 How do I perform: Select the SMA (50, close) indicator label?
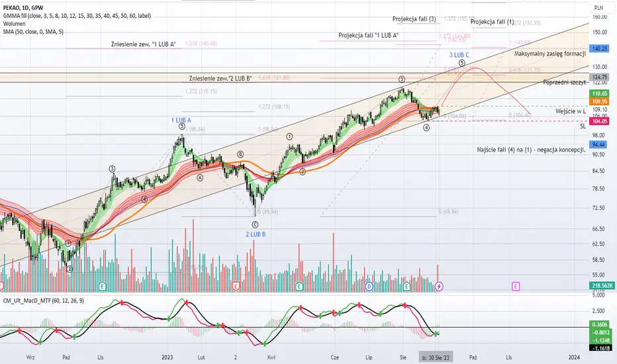33,32
